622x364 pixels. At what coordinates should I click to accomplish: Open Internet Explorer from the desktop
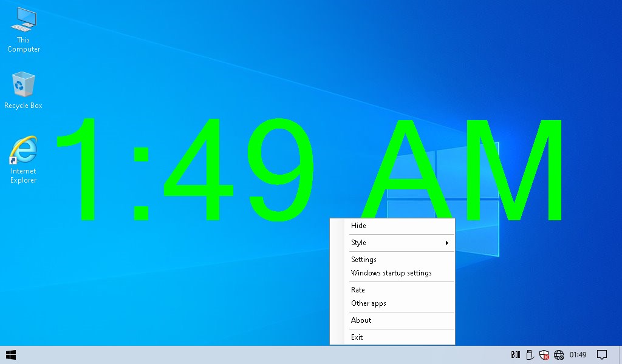pos(23,158)
